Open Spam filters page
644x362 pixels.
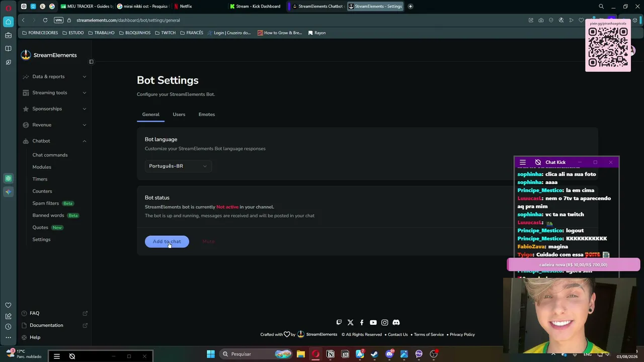(46, 203)
